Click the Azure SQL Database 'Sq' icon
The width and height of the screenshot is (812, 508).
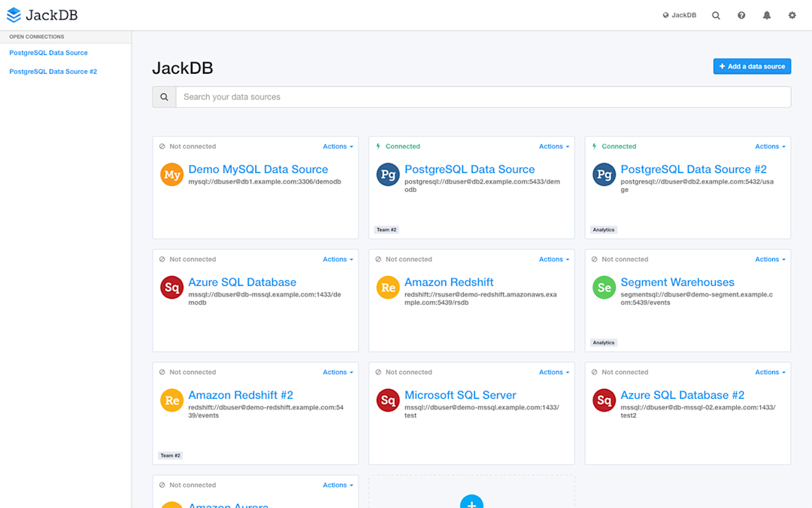pyautogui.click(x=172, y=287)
